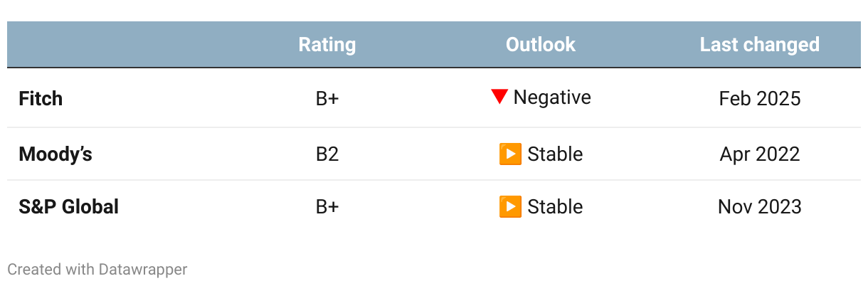Click Fitch's B+ rating cell
Screen dimensions: 868x286
327,98
